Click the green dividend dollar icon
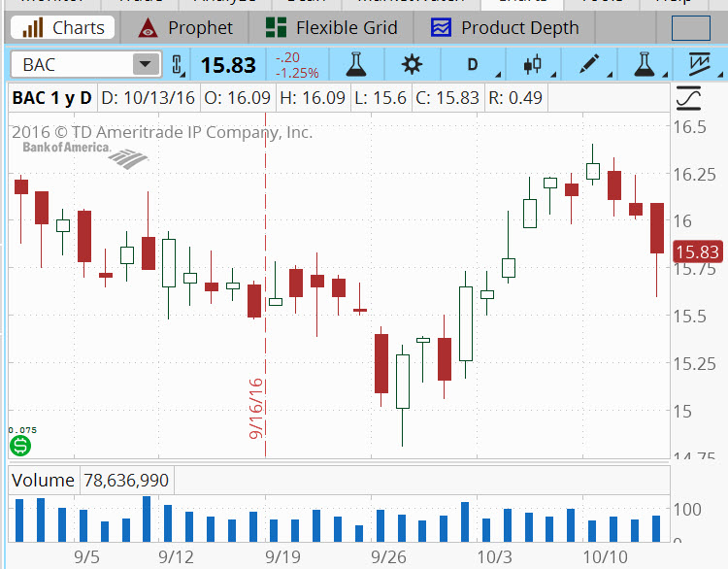 [x=20, y=447]
